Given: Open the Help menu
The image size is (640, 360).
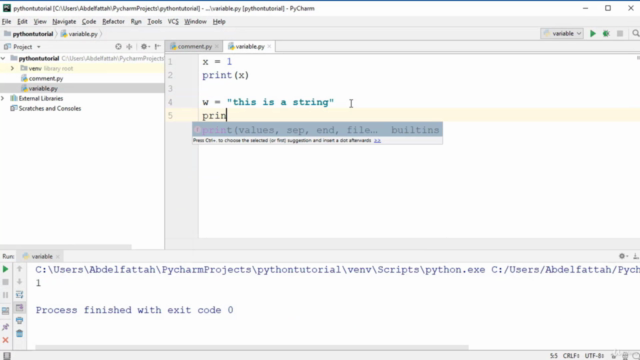Looking at the screenshot, I should click(x=219, y=22).
